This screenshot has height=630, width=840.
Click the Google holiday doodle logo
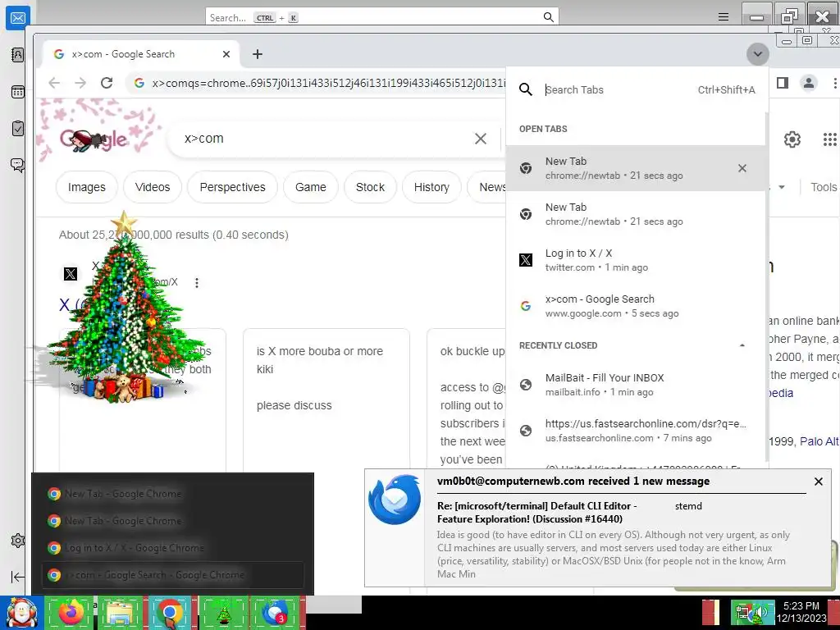tap(95, 139)
